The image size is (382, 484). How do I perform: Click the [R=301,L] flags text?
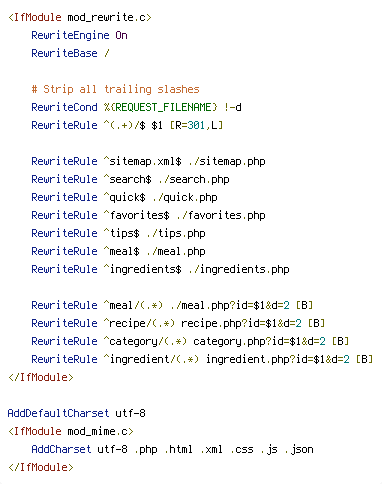click(x=196, y=125)
